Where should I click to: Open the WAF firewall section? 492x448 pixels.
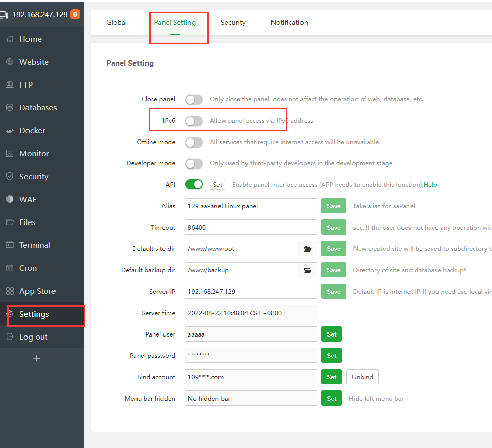click(x=28, y=199)
